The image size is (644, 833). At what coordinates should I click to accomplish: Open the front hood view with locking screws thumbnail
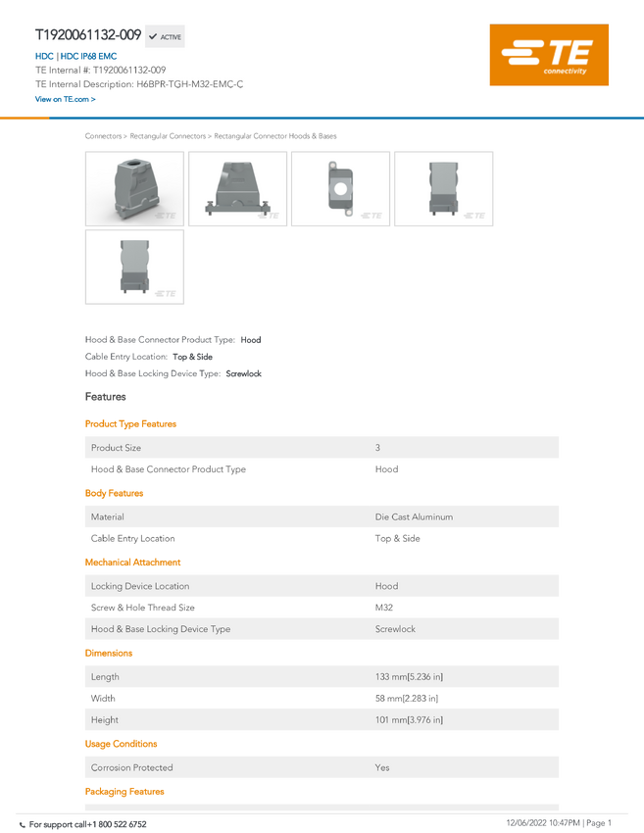[x=237, y=188]
